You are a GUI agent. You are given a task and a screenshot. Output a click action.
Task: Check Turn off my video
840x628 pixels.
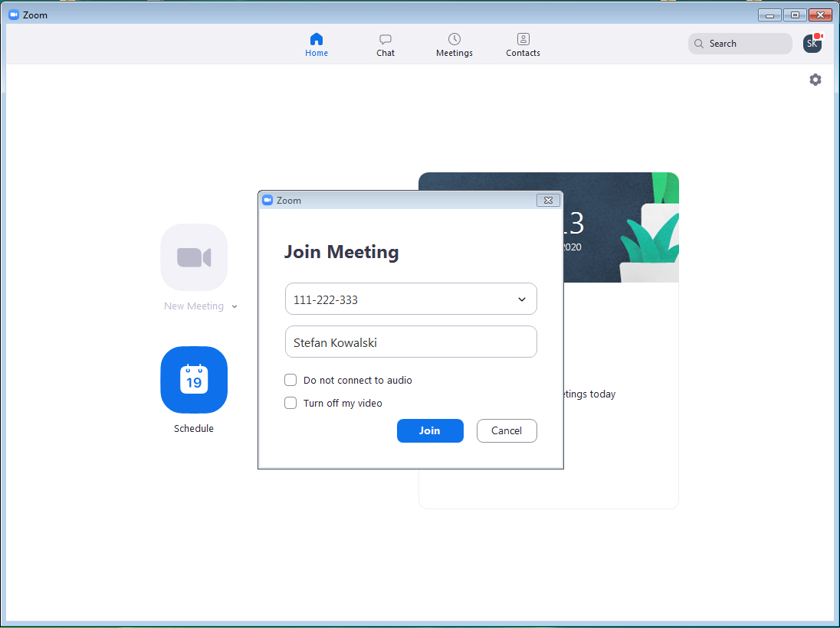tap(290, 403)
